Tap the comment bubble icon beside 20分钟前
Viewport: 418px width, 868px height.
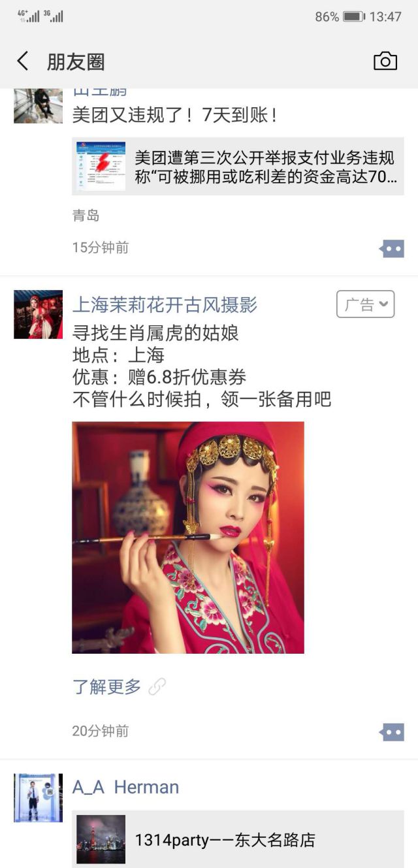tap(392, 732)
